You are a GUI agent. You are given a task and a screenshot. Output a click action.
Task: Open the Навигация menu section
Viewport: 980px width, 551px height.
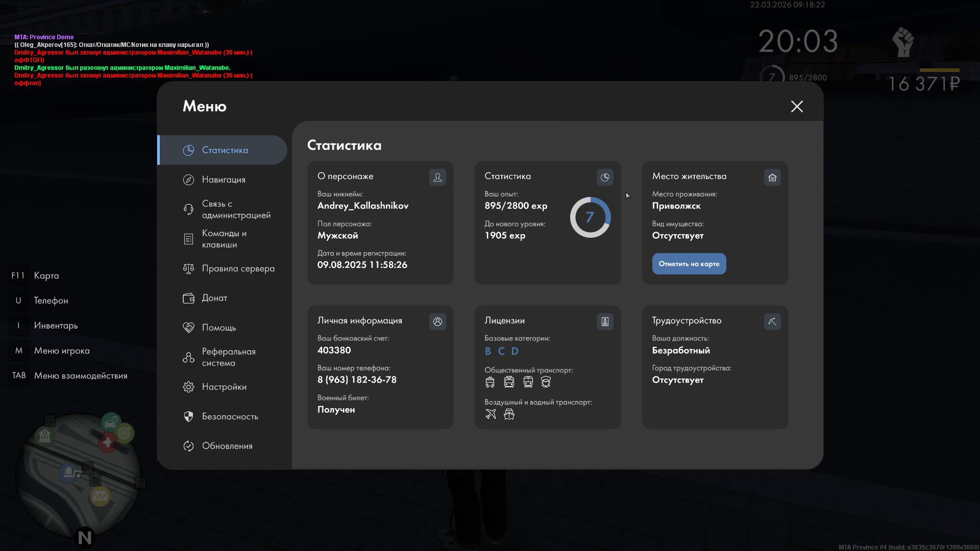click(224, 180)
